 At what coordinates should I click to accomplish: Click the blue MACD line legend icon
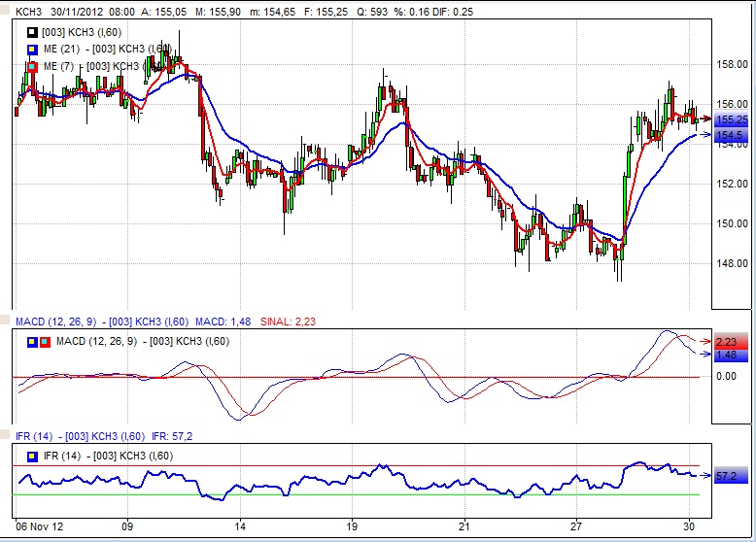click(32, 341)
